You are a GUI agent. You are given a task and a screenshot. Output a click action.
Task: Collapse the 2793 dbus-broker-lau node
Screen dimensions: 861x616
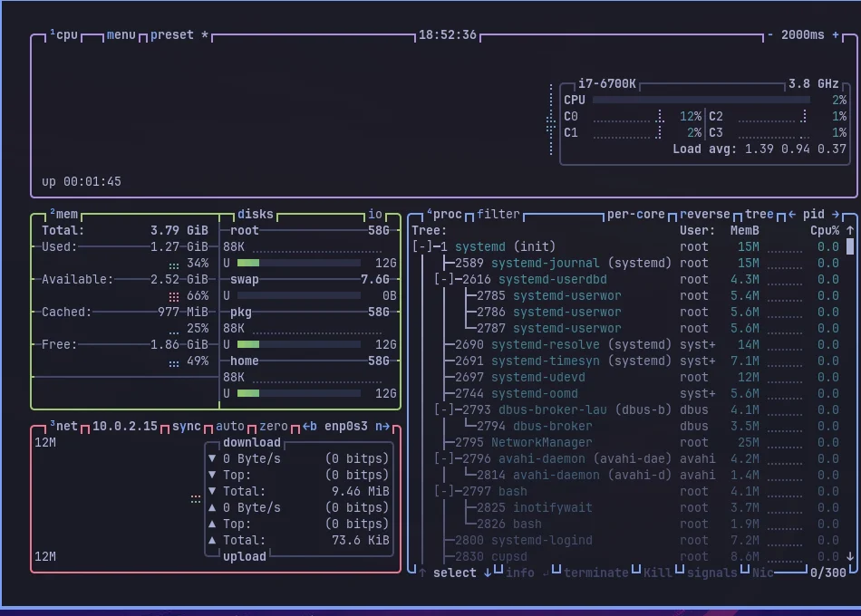click(x=444, y=410)
